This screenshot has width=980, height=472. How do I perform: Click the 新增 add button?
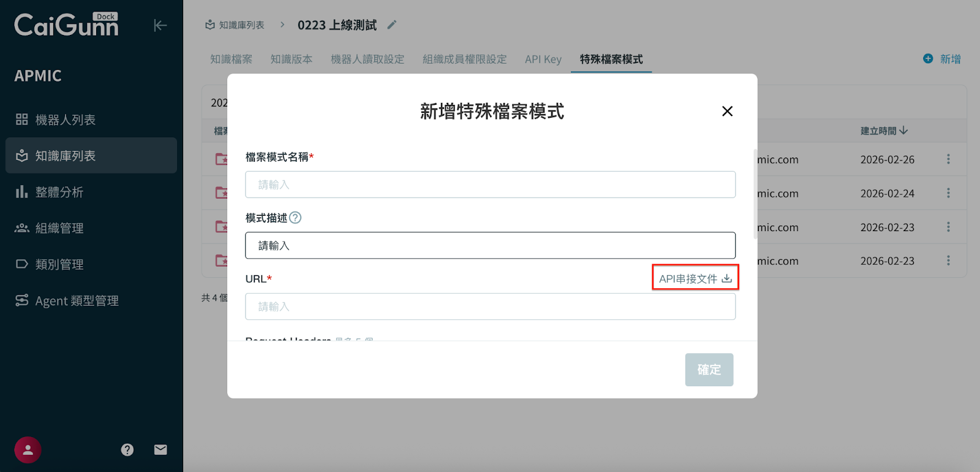(942, 59)
